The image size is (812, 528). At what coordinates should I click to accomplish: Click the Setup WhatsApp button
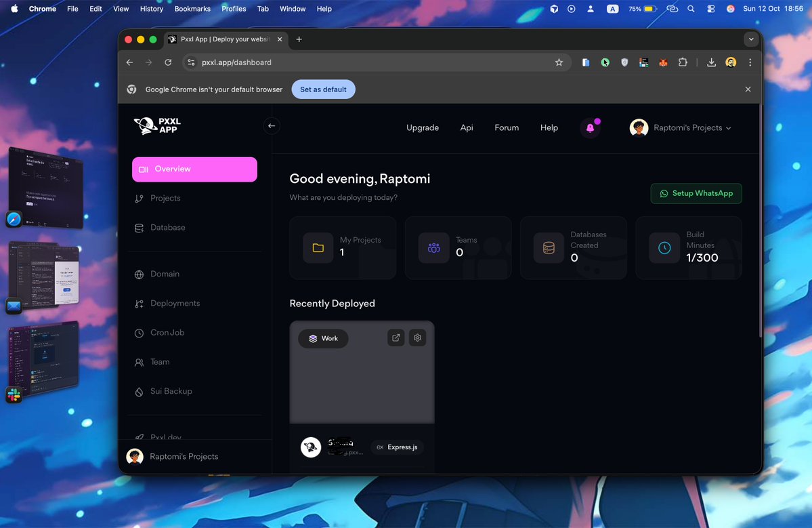point(696,193)
